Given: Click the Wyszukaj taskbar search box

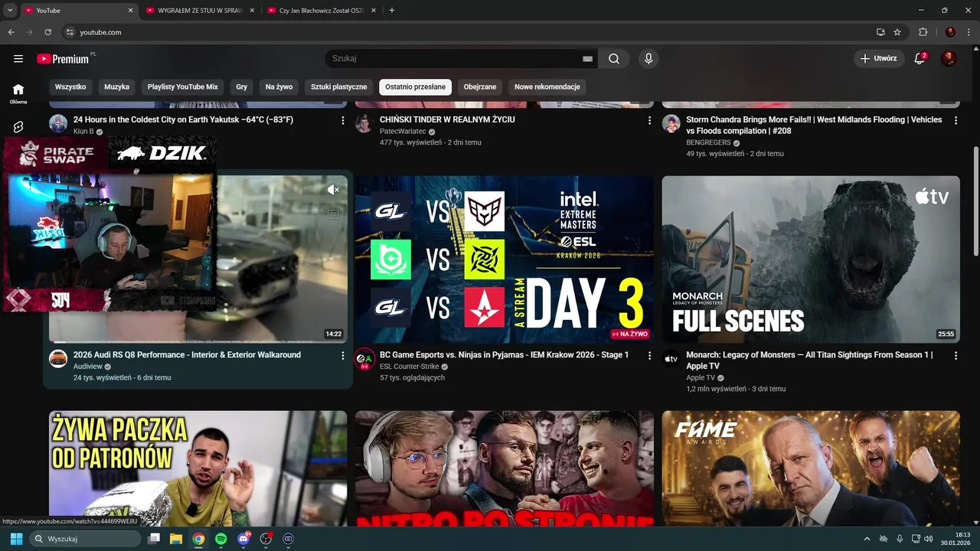Looking at the screenshot, I should click(85, 539).
